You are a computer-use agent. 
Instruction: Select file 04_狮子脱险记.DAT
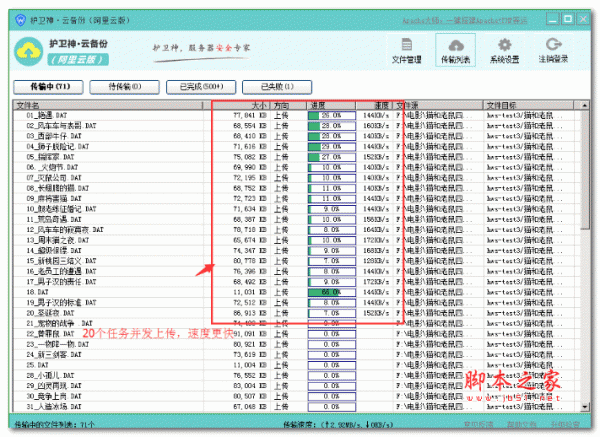pyautogui.click(x=57, y=147)
